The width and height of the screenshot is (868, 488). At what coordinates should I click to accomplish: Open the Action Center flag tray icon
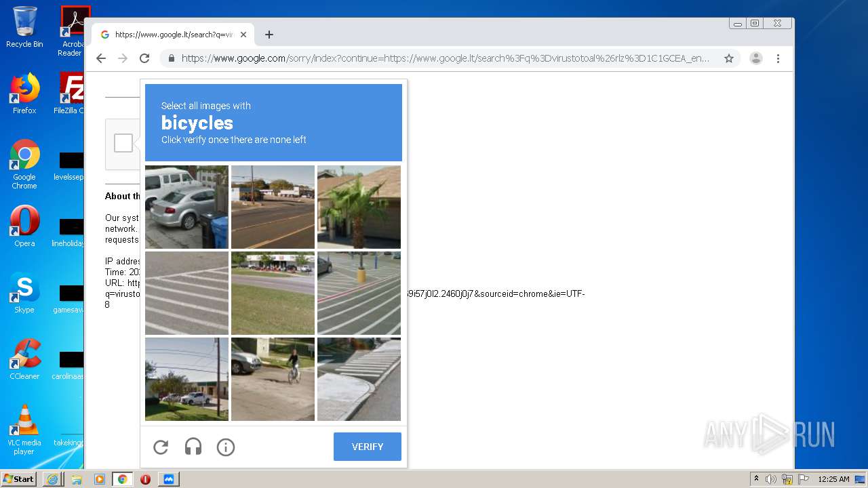[x=803, y=479]
